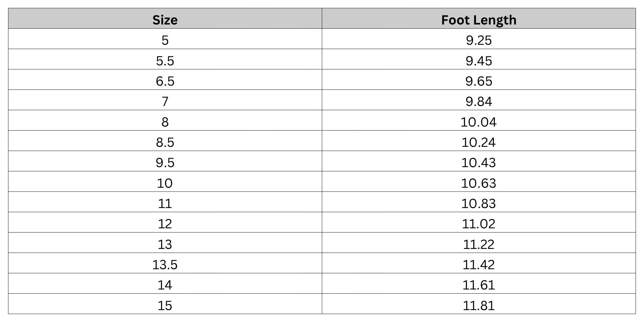Viewport: 644px width, 322px height.
Task: Click the size 8.5 cell
Action: tap(165, 141)
